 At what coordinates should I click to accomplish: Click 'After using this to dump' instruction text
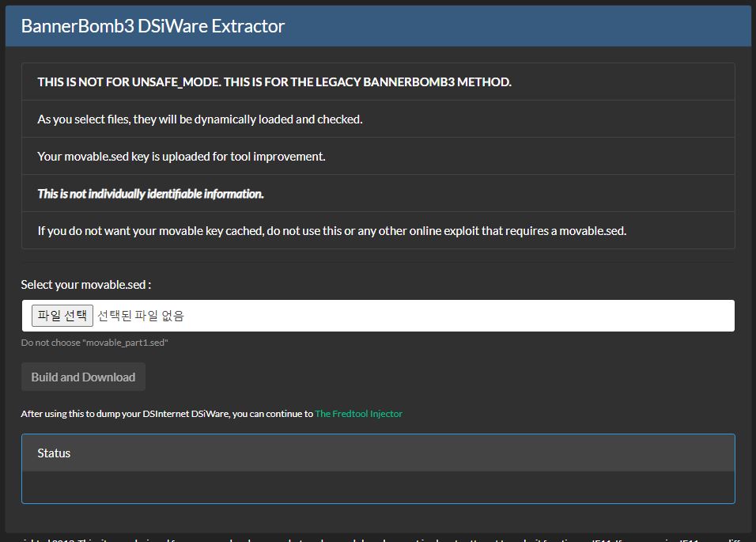click(167, 414)
